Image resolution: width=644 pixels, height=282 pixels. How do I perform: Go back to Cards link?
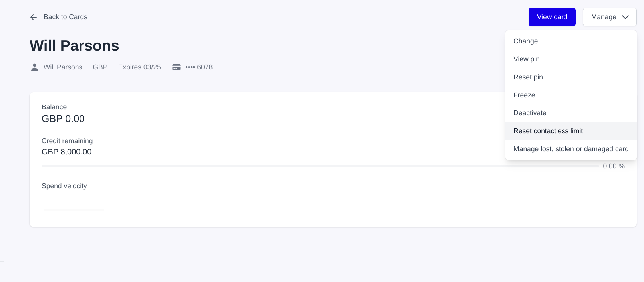pyautogui.click(x=65, y=17)
